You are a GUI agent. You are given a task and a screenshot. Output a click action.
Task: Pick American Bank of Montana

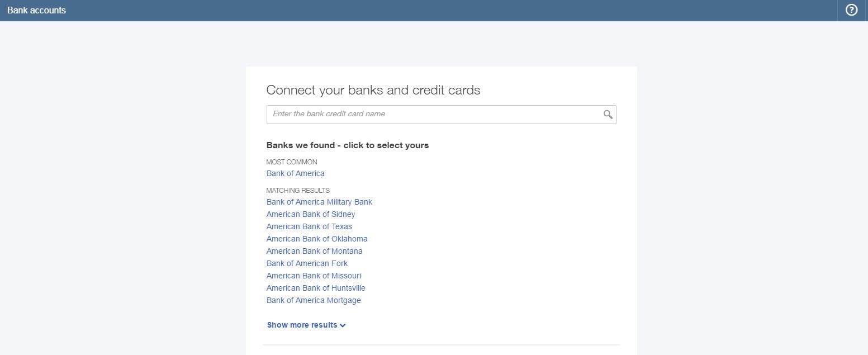314,251
